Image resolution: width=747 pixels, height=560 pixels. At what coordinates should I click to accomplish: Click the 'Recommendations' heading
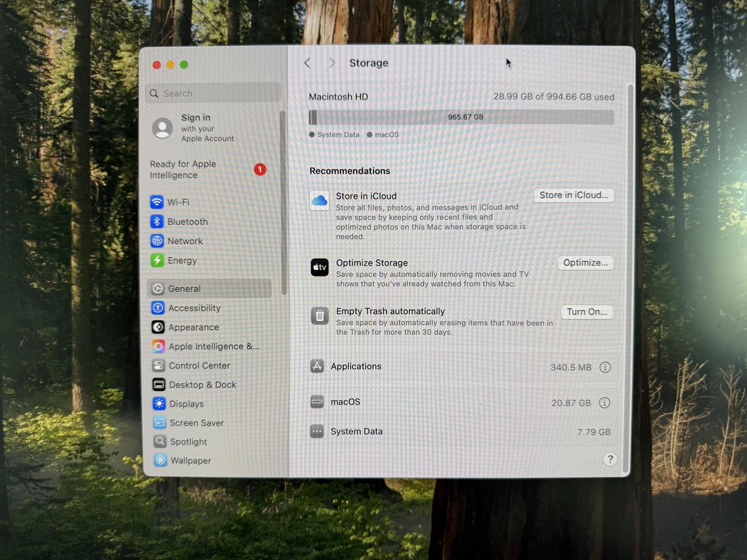click(350, 171)
